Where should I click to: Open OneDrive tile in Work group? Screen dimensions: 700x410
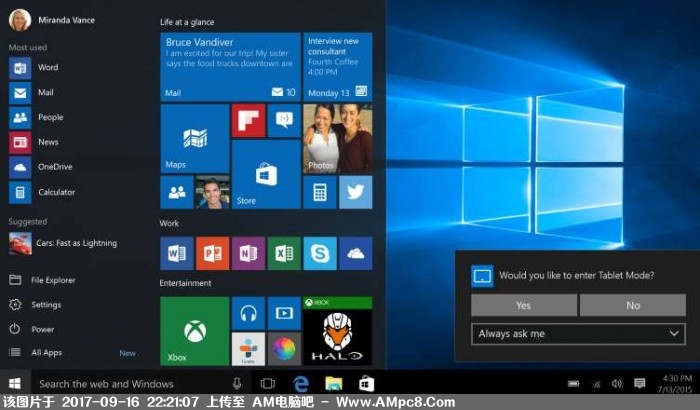tap(355, 253)
